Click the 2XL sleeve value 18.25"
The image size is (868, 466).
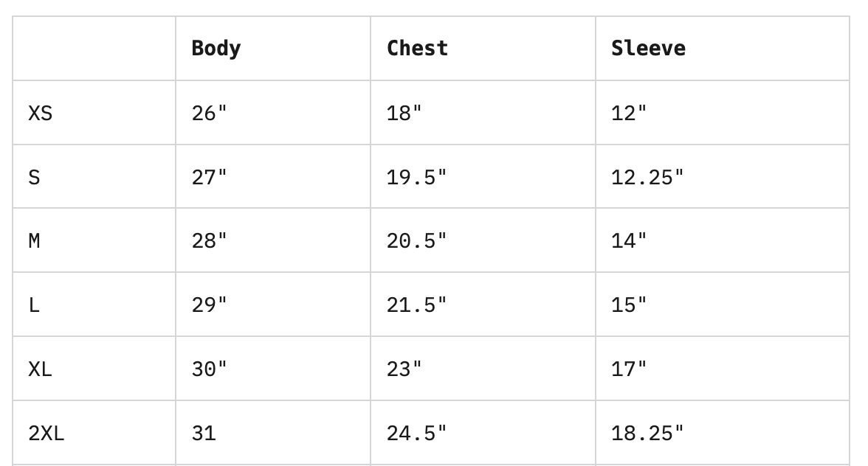click(647, 434)
